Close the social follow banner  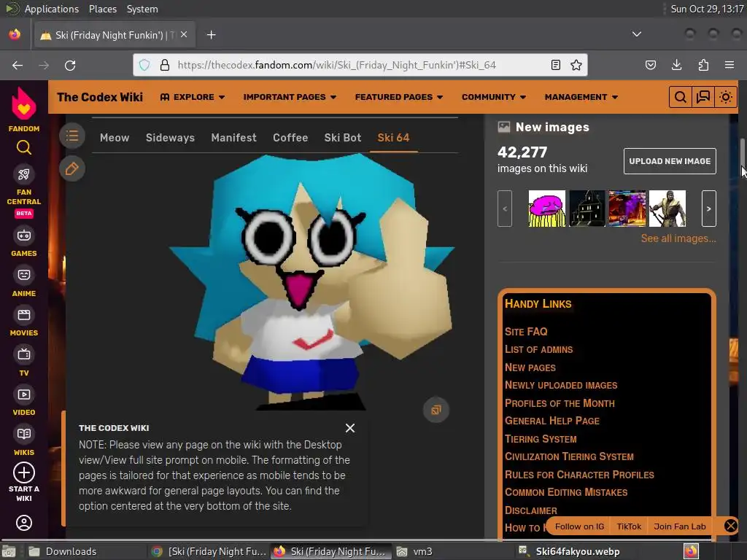point(730,526)
